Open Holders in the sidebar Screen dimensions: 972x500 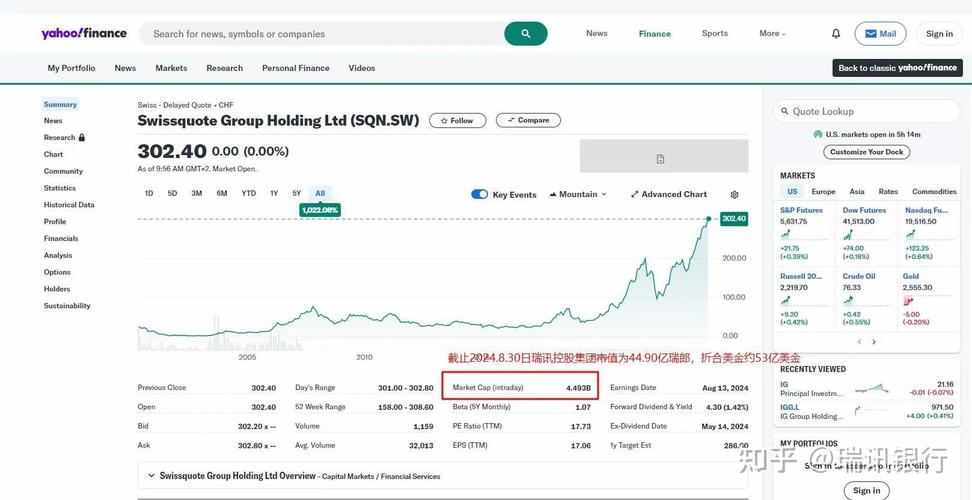(56, 289)
